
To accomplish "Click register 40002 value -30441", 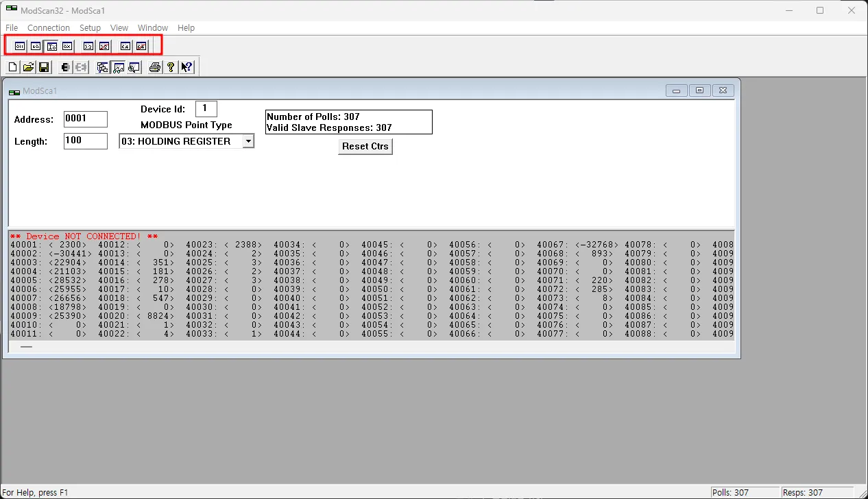I will (x=71, y=254).
